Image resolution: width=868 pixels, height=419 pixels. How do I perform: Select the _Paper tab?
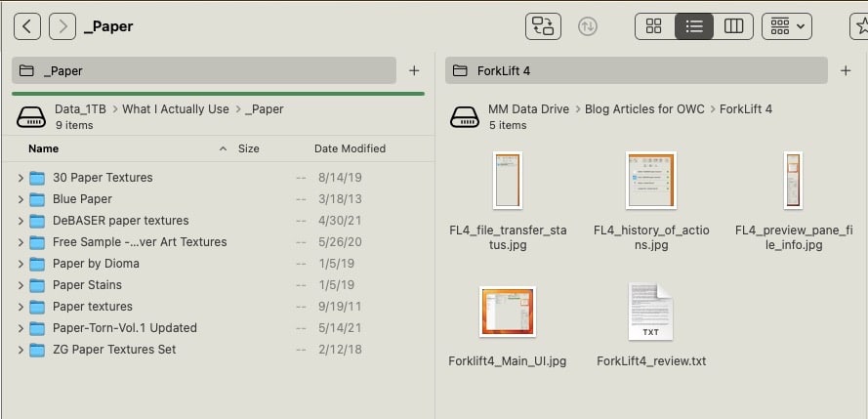pyautogui.click(x=203, y=70)
